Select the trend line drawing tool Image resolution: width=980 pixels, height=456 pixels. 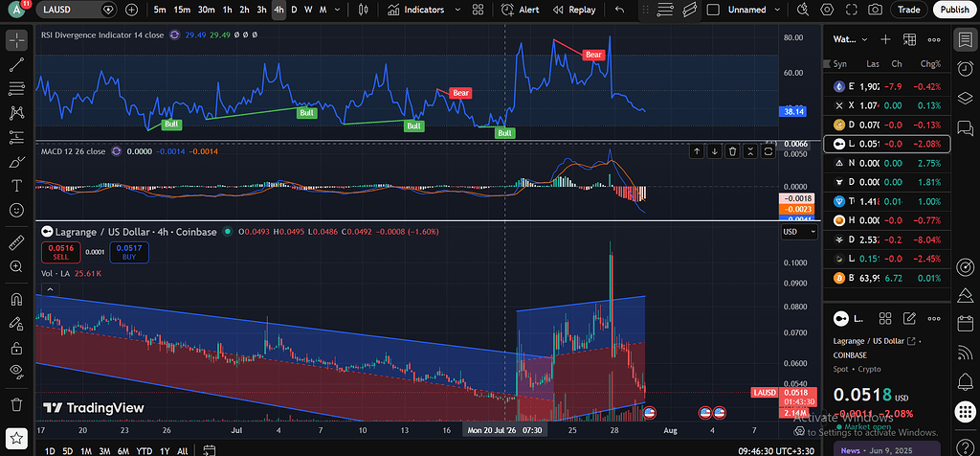17,65
